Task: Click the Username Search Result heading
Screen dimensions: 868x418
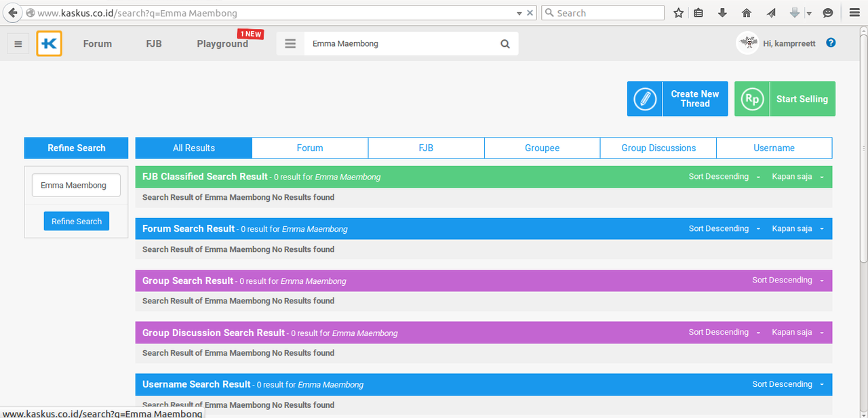Action: (x=197, y=384)
